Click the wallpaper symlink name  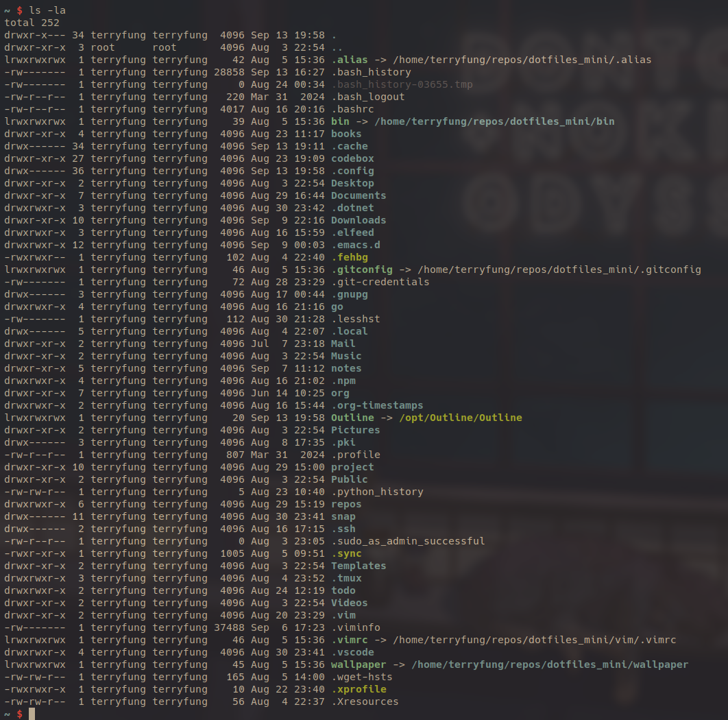(359, 664)
